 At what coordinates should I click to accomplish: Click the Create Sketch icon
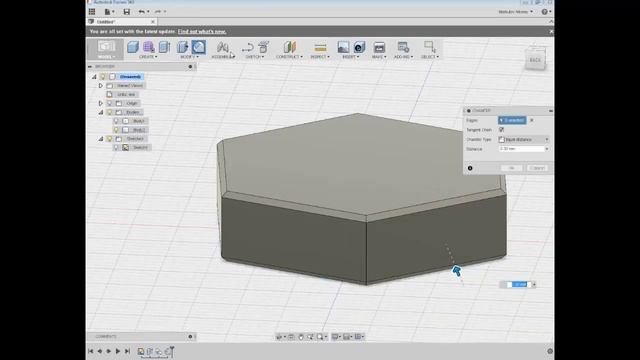248,47
